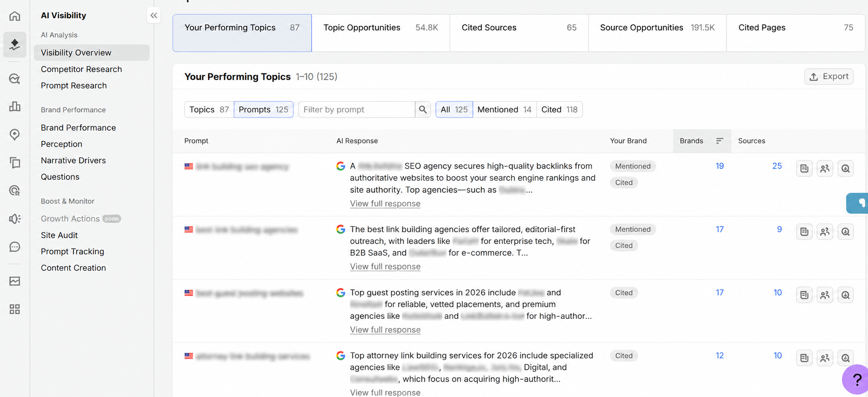
Task: Switch to Topic Opportunities tab
Action: [380, 33]
